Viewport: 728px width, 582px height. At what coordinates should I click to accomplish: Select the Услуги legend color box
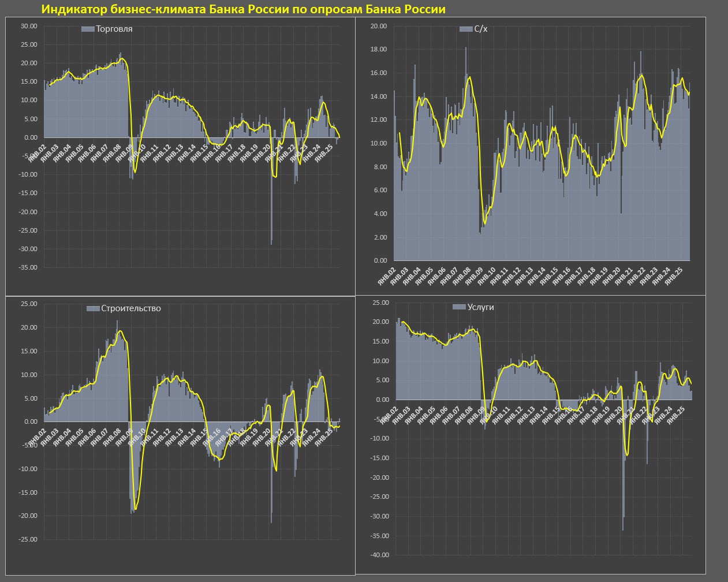(x=458, y=307)
